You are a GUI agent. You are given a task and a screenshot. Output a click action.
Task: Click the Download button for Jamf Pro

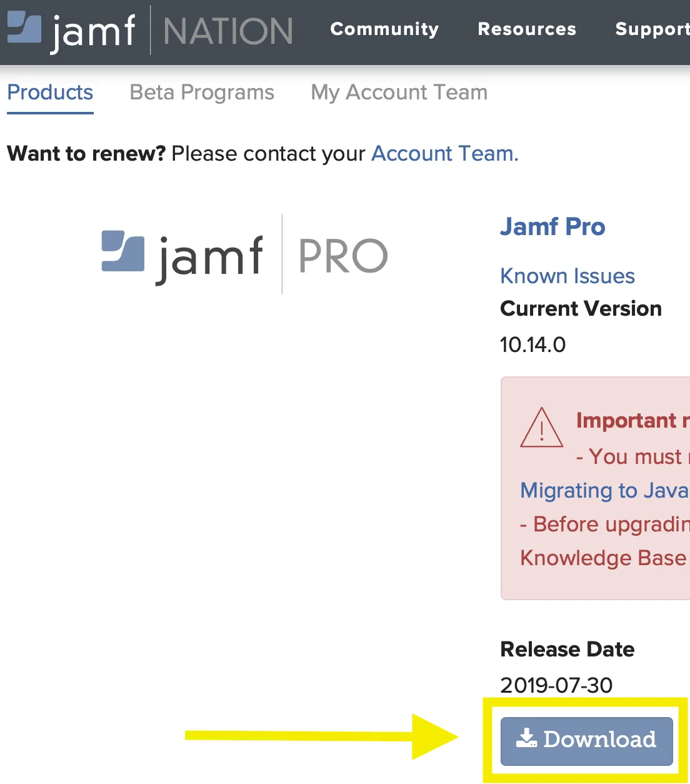click(586, 740)
